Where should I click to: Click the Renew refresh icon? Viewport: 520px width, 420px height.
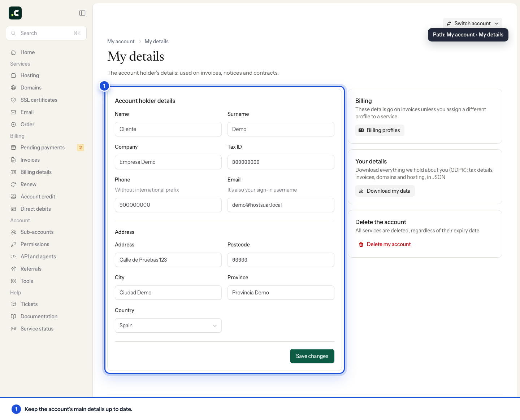coord(13,184)
